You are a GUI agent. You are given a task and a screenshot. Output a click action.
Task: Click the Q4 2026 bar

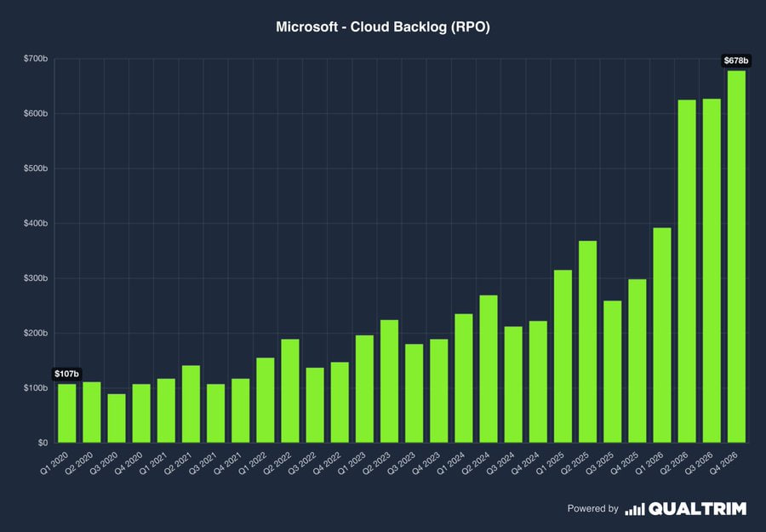pos(737,257)
